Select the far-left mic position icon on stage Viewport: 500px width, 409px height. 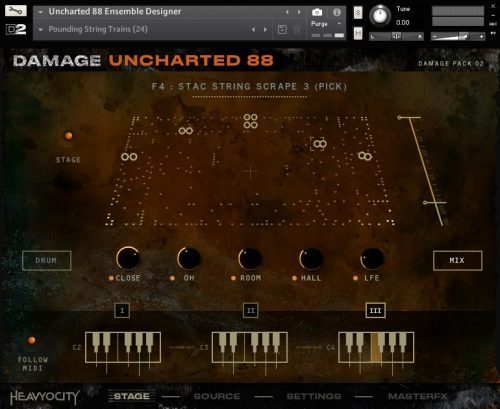(129, 157)
